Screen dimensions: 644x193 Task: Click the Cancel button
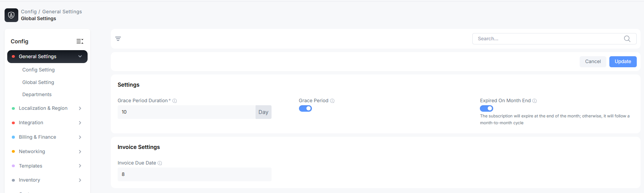593,62
